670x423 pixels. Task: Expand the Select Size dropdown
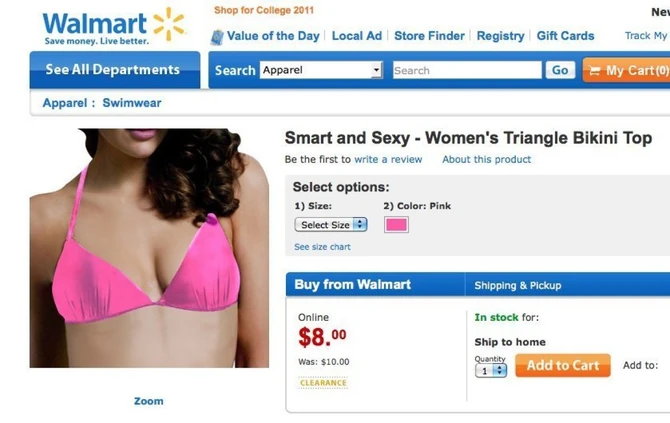click(331, 225)
